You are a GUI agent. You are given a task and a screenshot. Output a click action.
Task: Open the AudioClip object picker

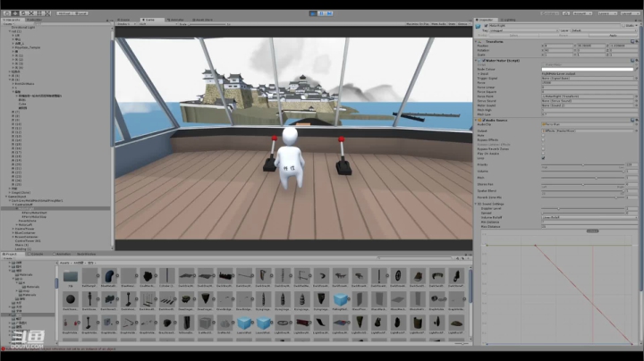click(636, 124)
